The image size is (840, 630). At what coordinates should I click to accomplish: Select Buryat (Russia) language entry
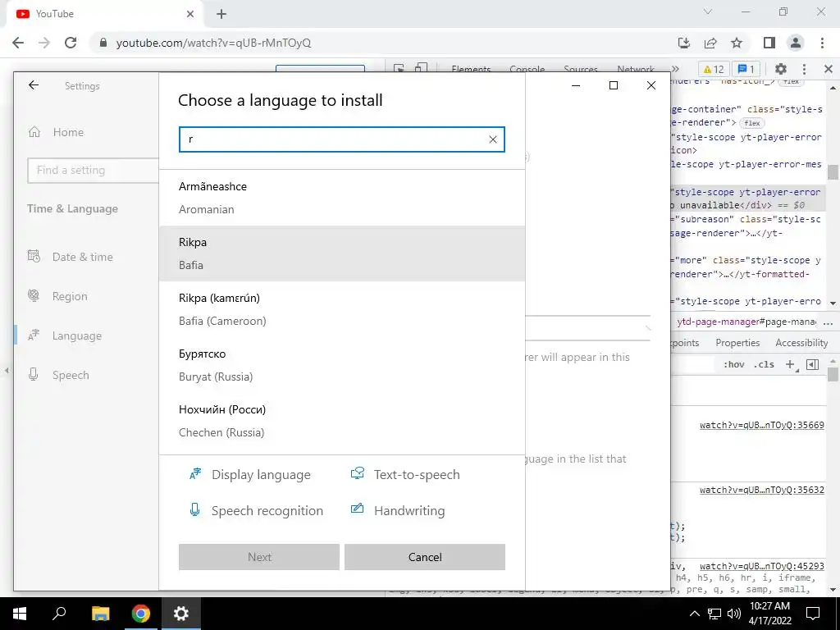(342, 365)
